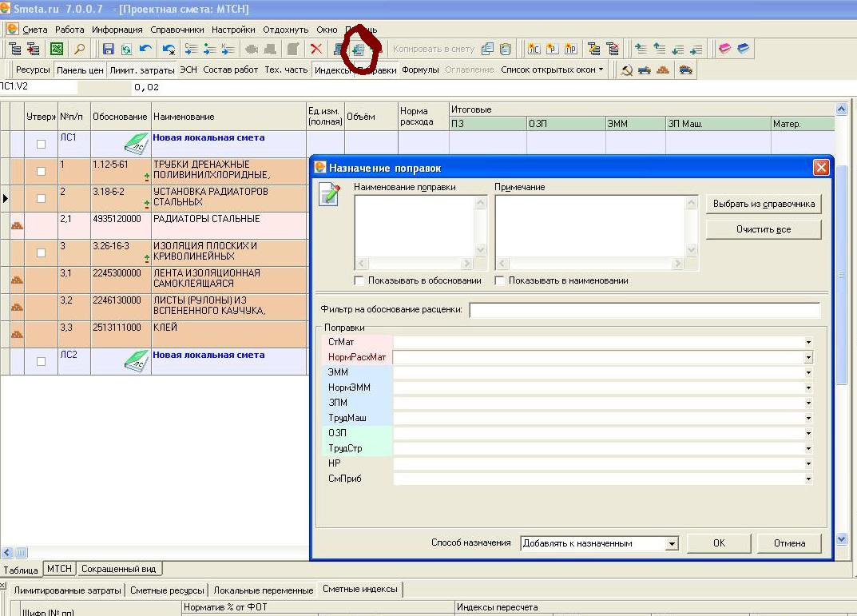Click inside the Примечание text box

(x=590, y=226)
